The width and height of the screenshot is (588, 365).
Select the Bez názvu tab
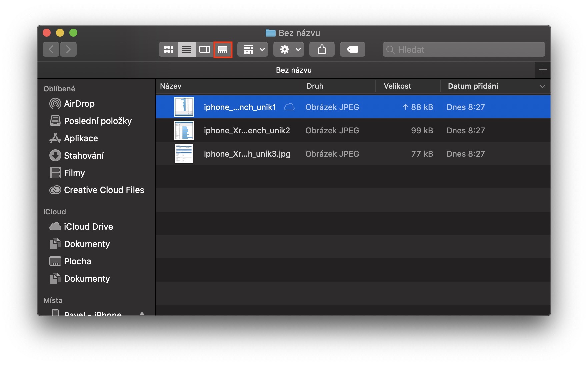point(293,70)
